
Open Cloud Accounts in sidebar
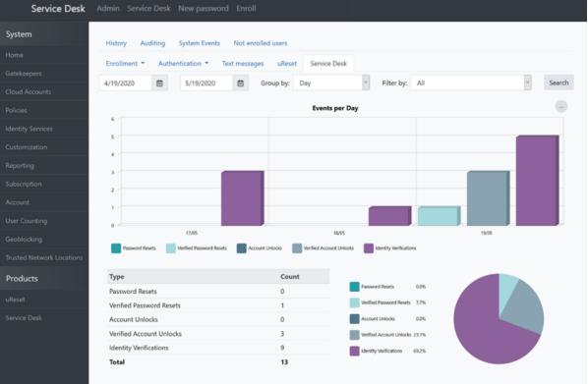[44, 91]
